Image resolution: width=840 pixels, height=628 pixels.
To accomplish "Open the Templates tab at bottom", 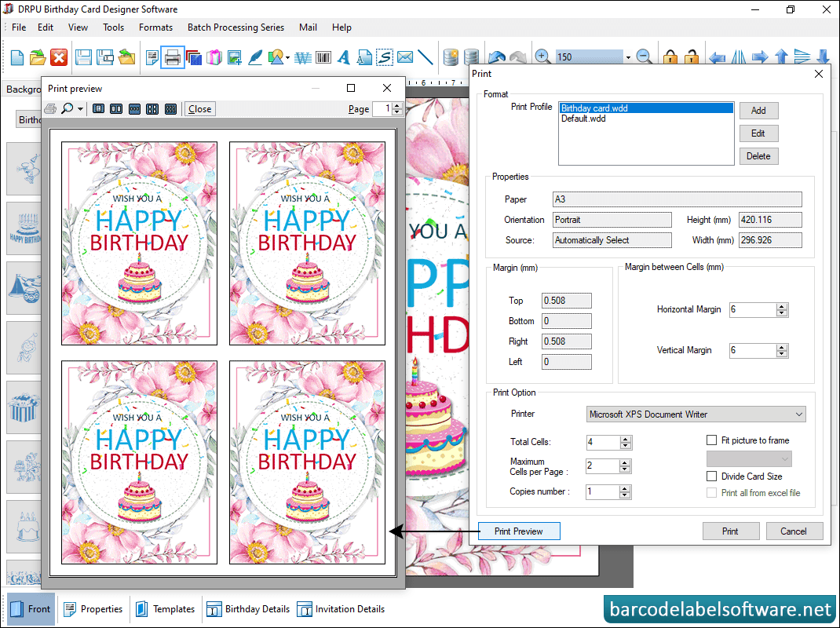I will pos(166,608).
